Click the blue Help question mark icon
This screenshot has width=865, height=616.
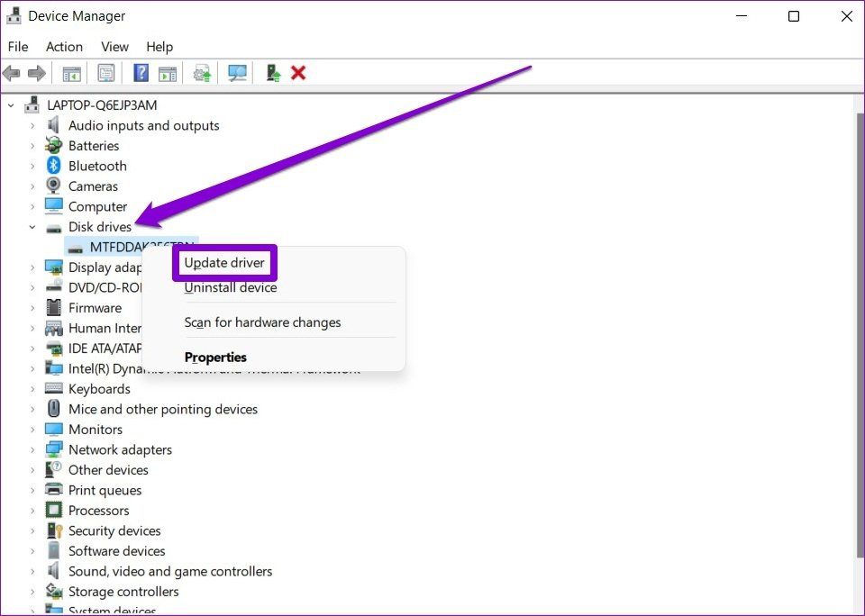tap(141, 73)
